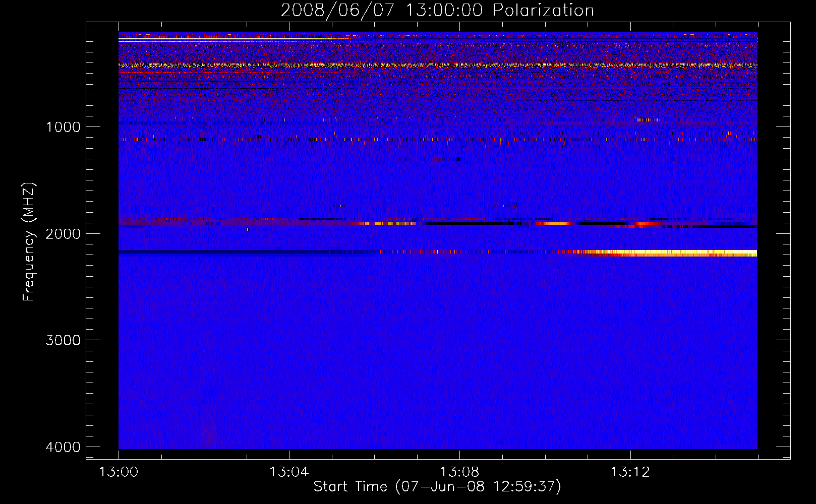The width and height of the screenshot is (816, 504).
Task: Select the y-axis tick label '3000'
Action: pyautogui.click(x=63, y=340)
